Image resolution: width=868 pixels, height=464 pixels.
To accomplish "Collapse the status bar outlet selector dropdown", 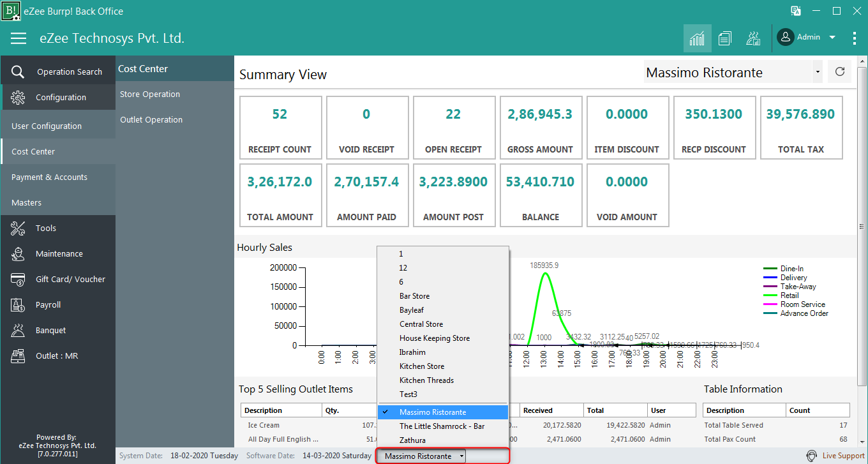I will (461, 456).
